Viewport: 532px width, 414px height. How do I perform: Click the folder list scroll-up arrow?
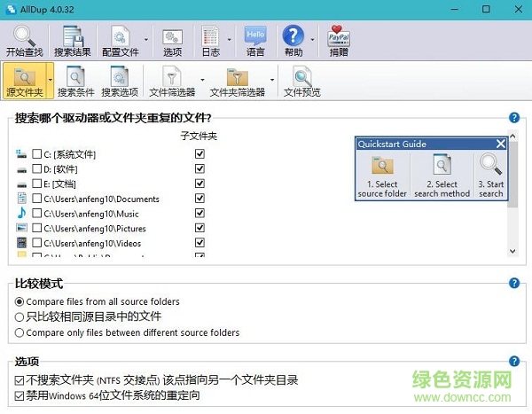point(512,136)
